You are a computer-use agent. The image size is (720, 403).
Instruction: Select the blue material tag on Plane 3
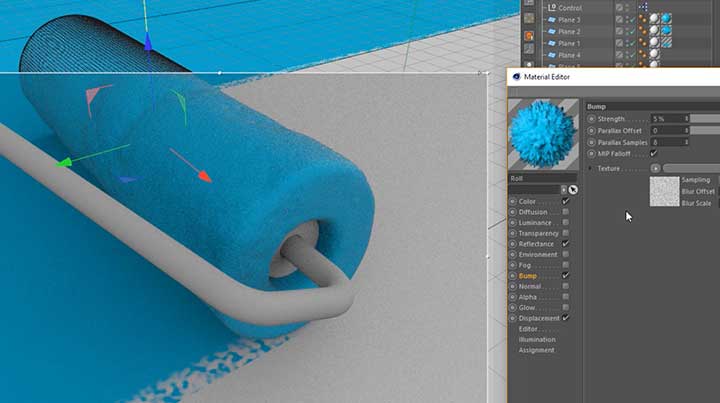coord(666,19)
